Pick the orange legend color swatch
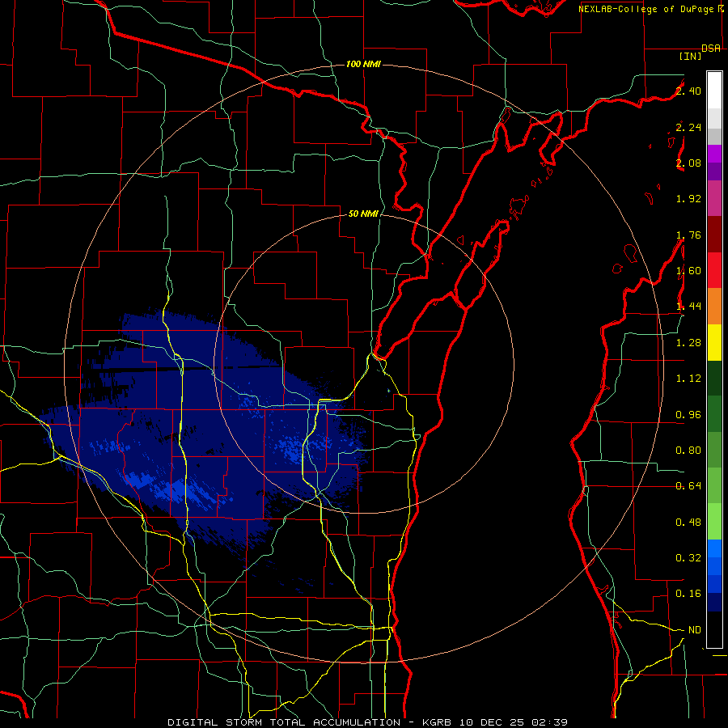728x728 pixels. coord(714,307)
